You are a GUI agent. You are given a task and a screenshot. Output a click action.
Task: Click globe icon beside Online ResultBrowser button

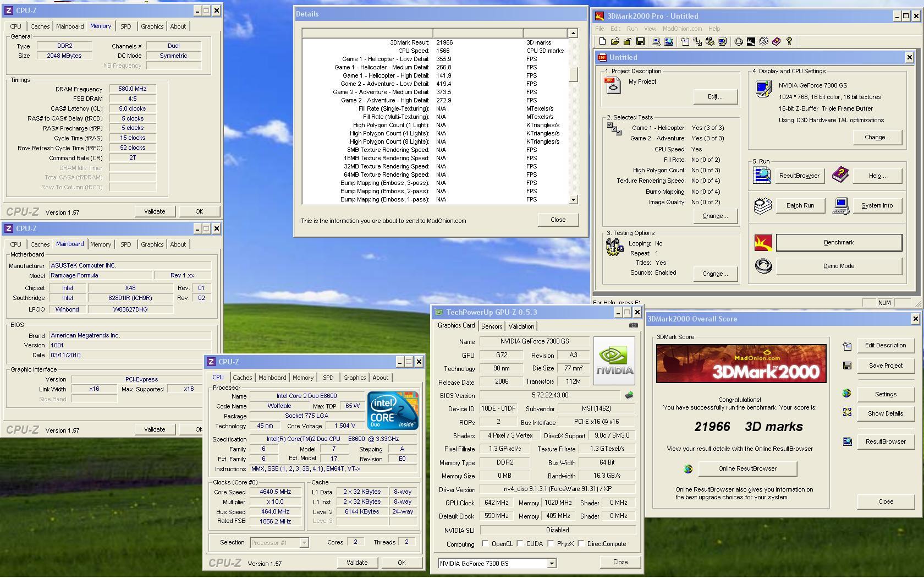click(688, 468)
